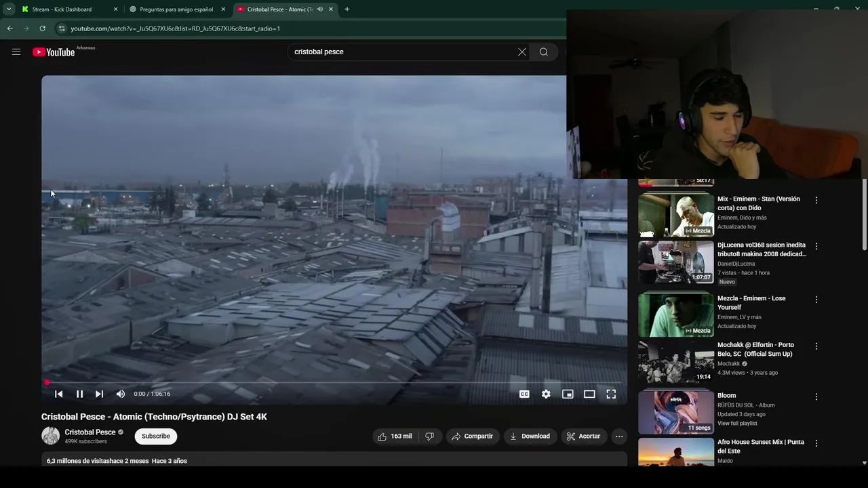Click the search magnifier button

coord(544,52)
